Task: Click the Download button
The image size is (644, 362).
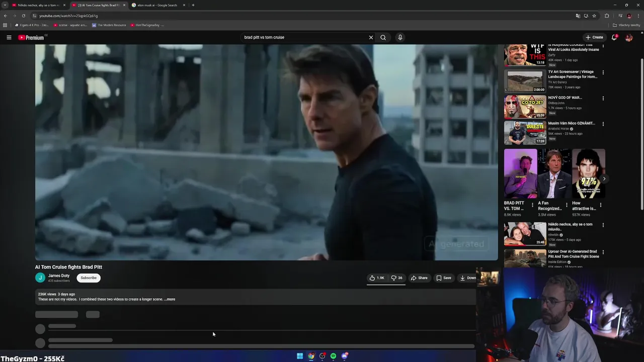Action: pyautogui.click(x=467, y=278)
